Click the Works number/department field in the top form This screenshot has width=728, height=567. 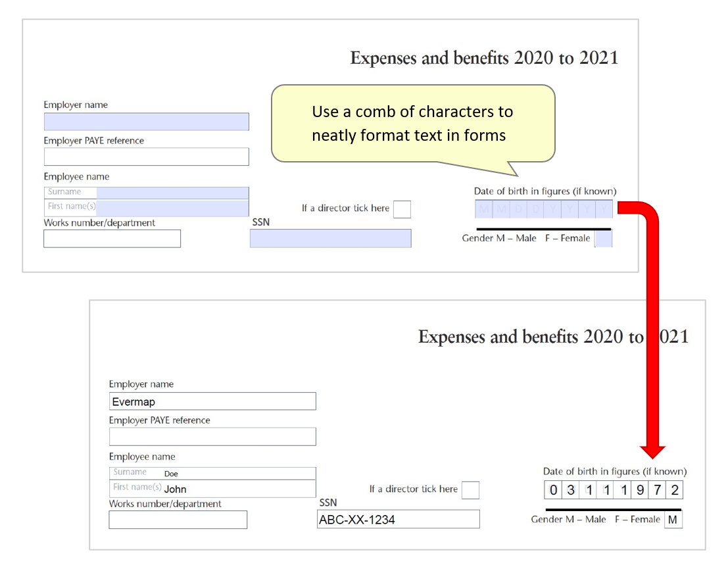[x=112, y=238]
